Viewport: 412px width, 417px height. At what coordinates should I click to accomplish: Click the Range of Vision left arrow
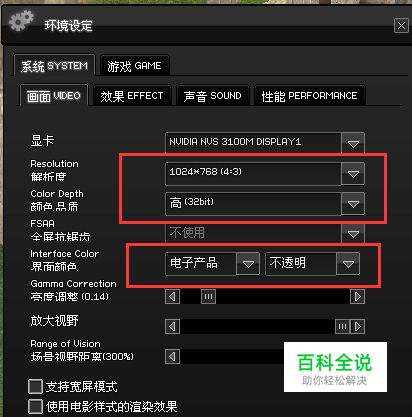[x=172, y=357]
